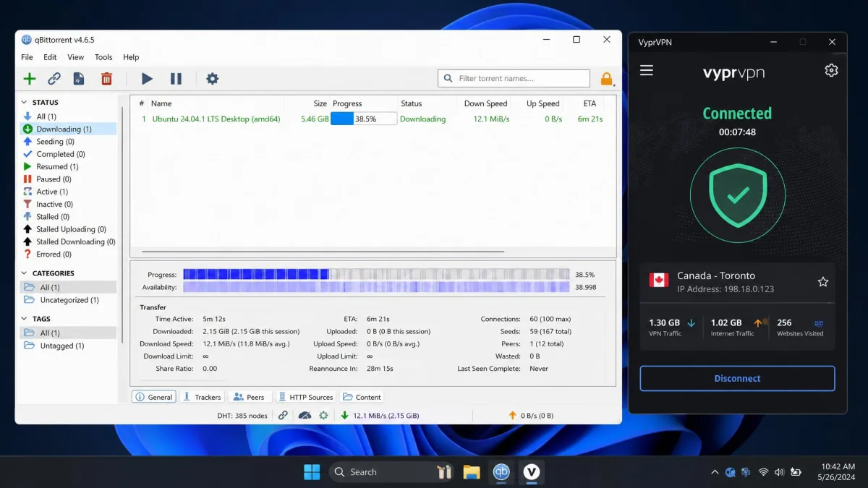Click the Filter torrent names search field
This screenshot has width=868, height=488.
514,78
